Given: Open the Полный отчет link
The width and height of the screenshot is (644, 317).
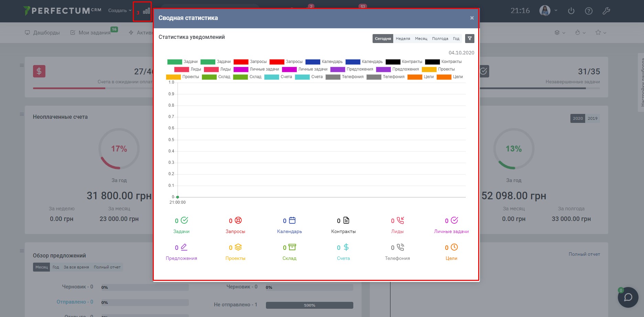Looking at the screenshot, I should [584, 254].
